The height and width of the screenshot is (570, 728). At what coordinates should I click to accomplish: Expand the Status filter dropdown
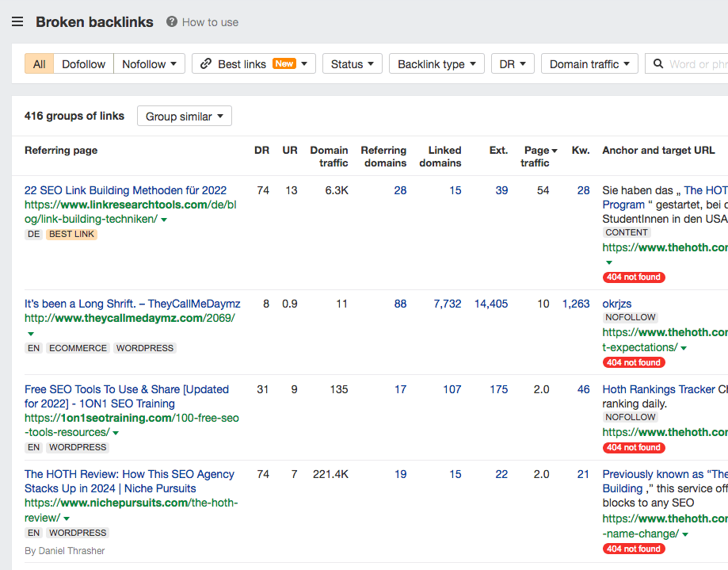352,64
